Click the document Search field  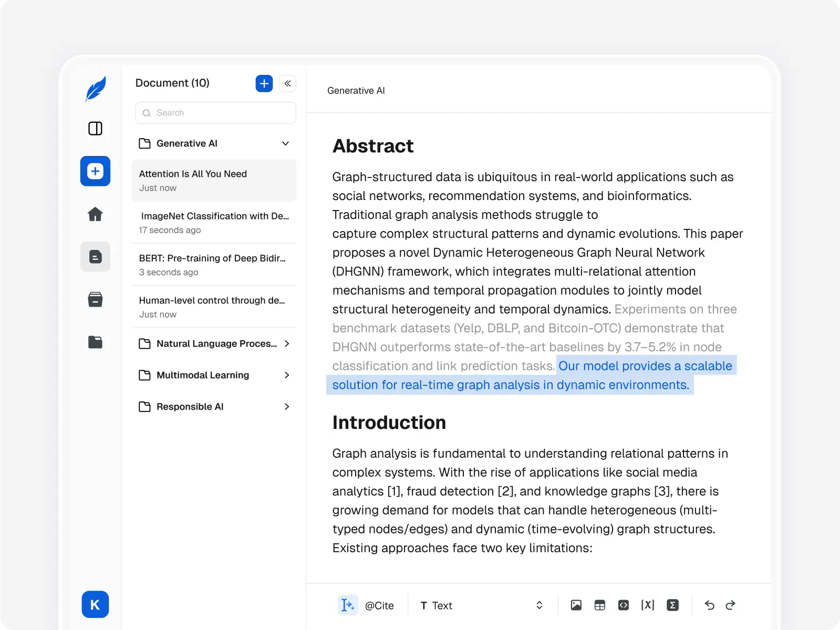click(x=215, y=113)
